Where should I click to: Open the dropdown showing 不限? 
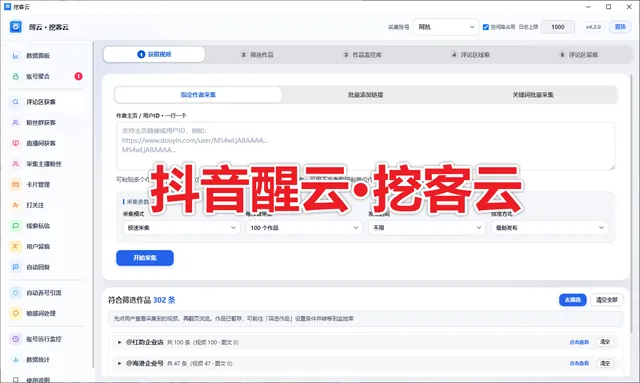click(427, 228)
